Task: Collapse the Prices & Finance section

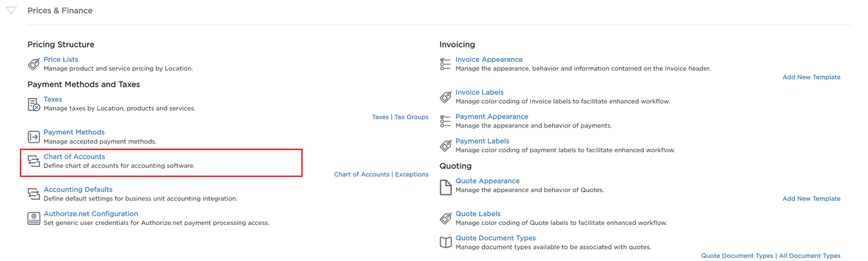Action: 11,10
